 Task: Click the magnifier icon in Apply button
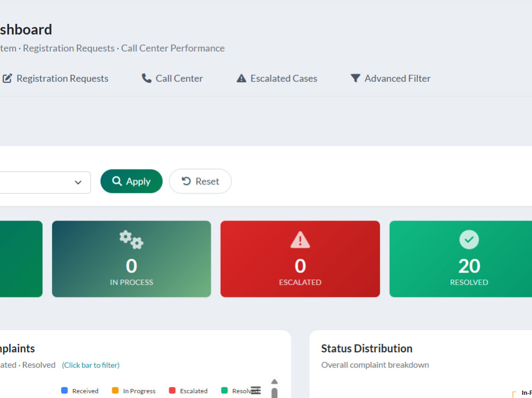pyautogui.click(x=117, y=181)
